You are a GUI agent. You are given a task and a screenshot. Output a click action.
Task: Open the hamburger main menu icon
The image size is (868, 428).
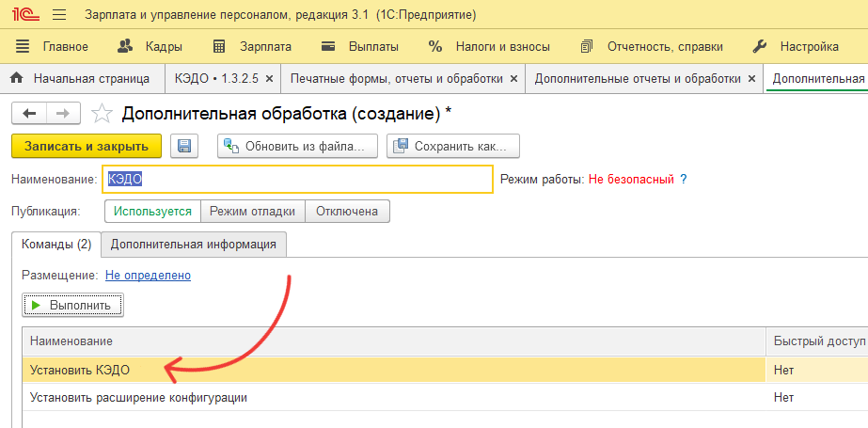pos(59,15)
